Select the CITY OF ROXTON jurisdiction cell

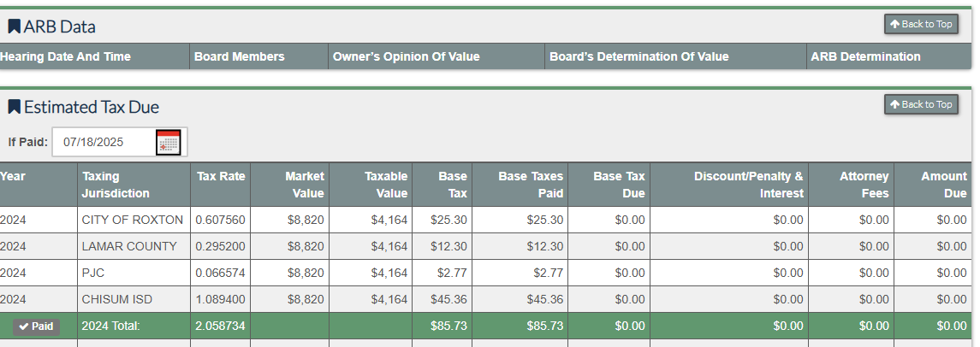(133, 221)
